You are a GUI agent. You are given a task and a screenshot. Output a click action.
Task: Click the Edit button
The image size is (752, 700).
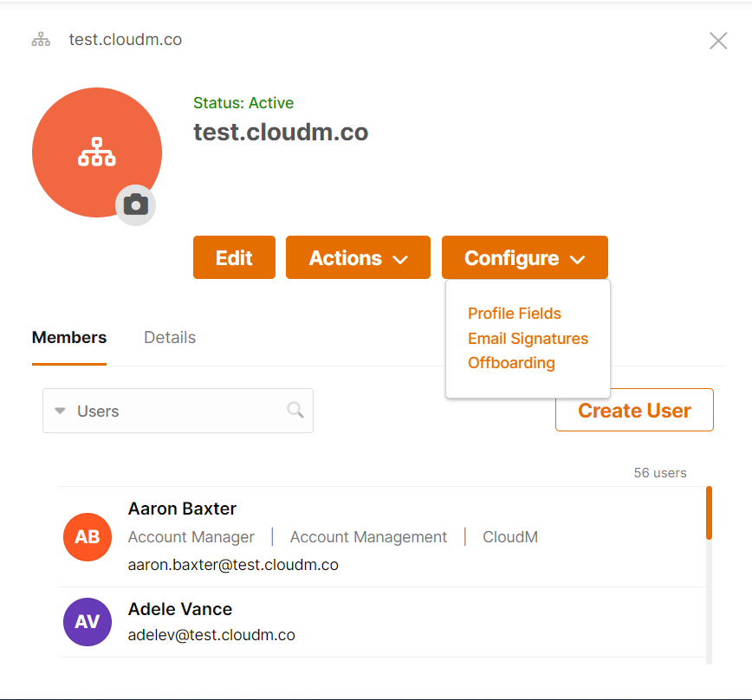[x=234, y=257]
